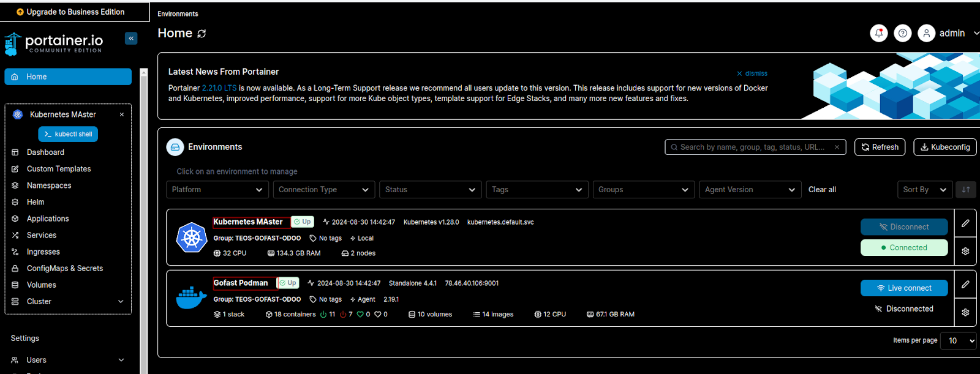The image size is (980, 374).
Task: Edit the Gofast Podman environment pencil icon
Action: click(x=965, y=284)
